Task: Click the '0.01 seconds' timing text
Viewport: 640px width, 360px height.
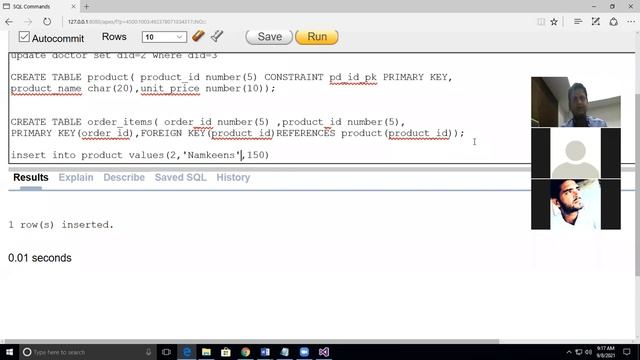Action: click(40, 258)
